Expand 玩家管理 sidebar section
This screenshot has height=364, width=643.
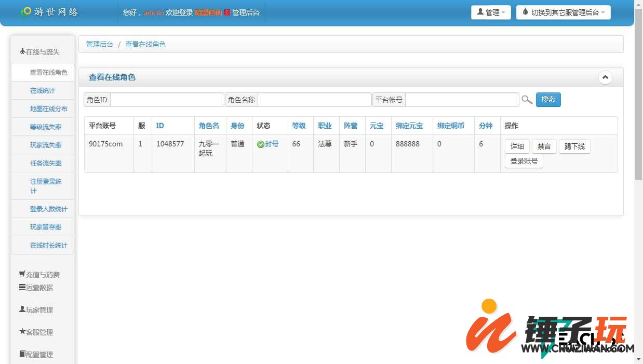[x=36, y=310]
